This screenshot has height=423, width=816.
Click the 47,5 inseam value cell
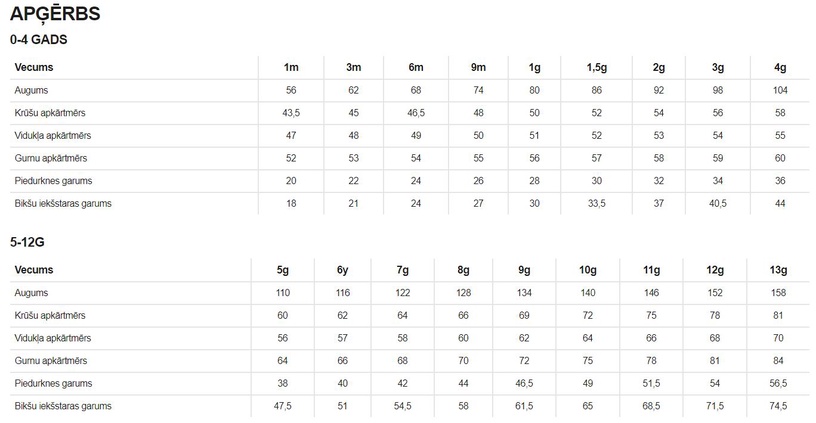point(283,406)
